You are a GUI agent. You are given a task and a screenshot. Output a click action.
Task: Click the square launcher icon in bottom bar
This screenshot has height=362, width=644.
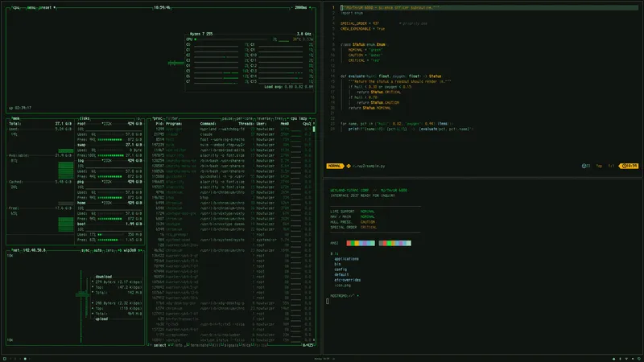point(5,359)
